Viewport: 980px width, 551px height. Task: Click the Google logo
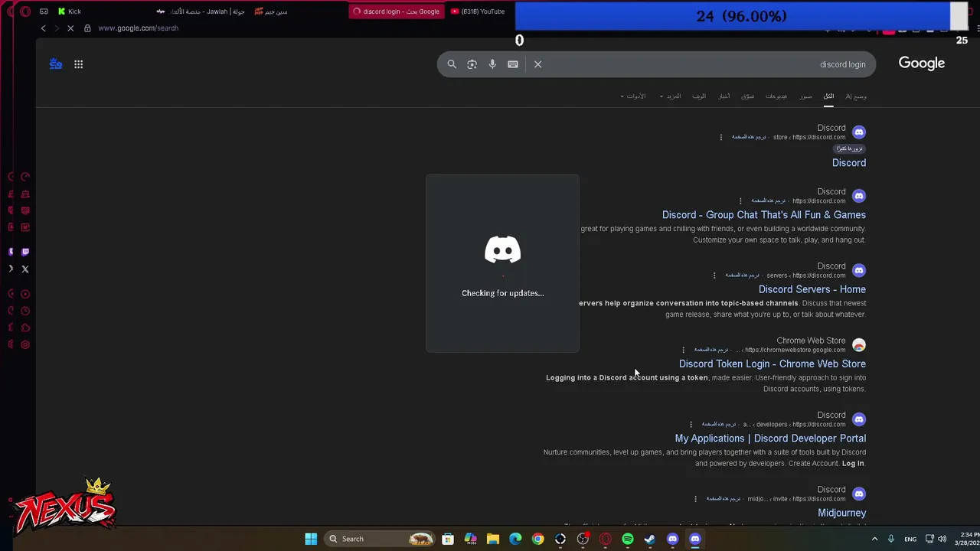tap(922, 64)
